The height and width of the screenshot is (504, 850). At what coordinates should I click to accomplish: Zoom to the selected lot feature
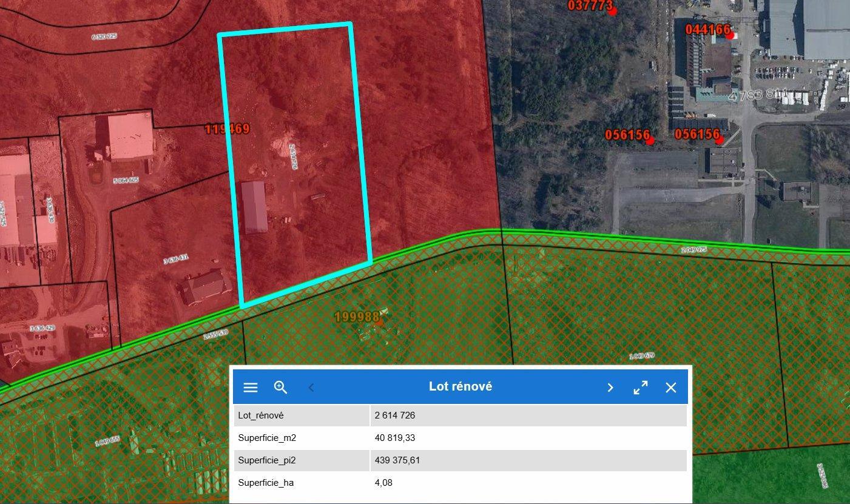[280, 388]
